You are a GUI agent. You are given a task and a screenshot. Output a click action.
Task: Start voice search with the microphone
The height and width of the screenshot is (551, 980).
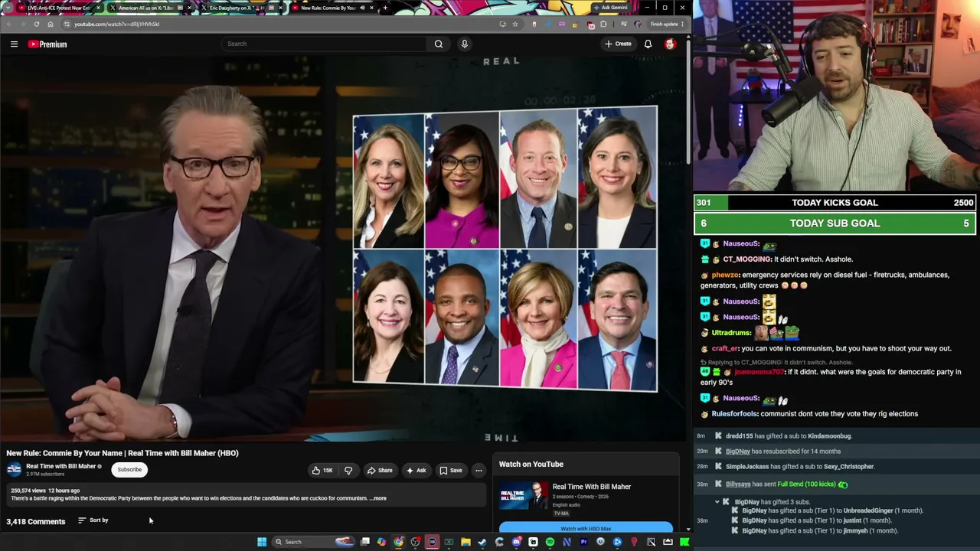[464, 44]
